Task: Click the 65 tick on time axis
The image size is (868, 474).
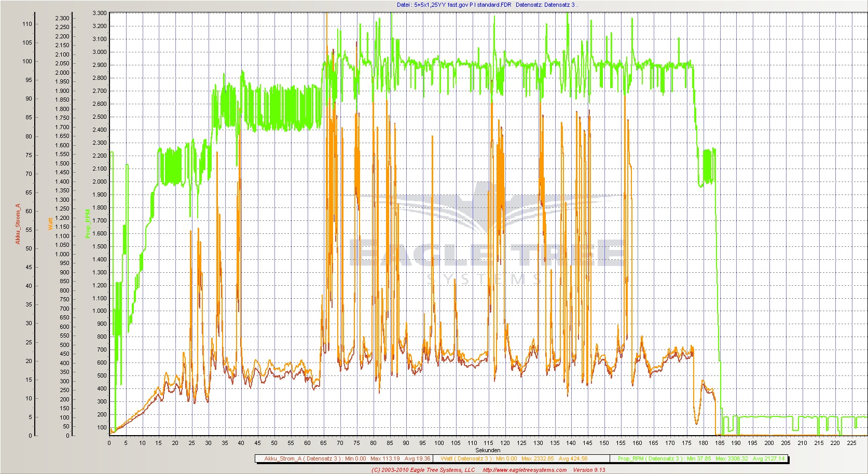Action: tap(323, 443)
